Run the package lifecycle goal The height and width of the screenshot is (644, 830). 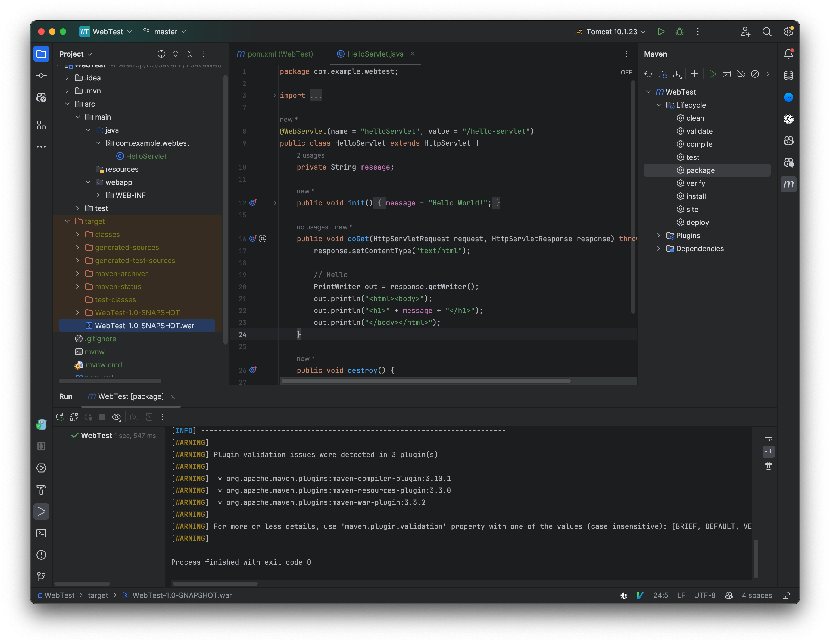[700, 170]
